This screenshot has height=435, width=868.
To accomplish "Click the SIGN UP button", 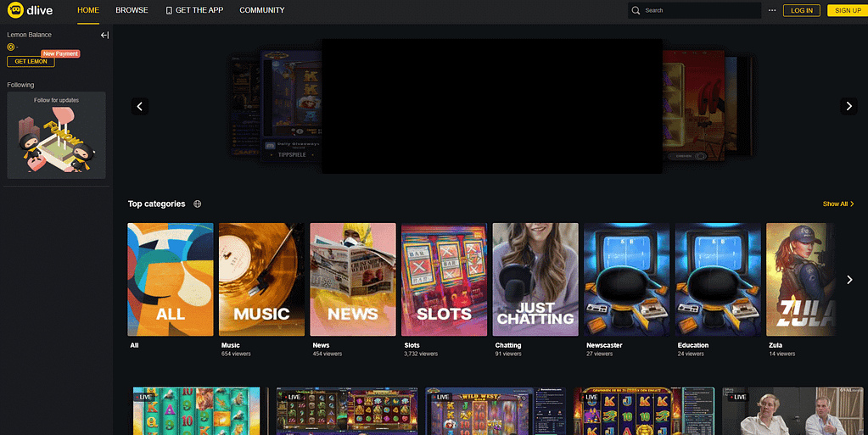I will coord(848,10).
